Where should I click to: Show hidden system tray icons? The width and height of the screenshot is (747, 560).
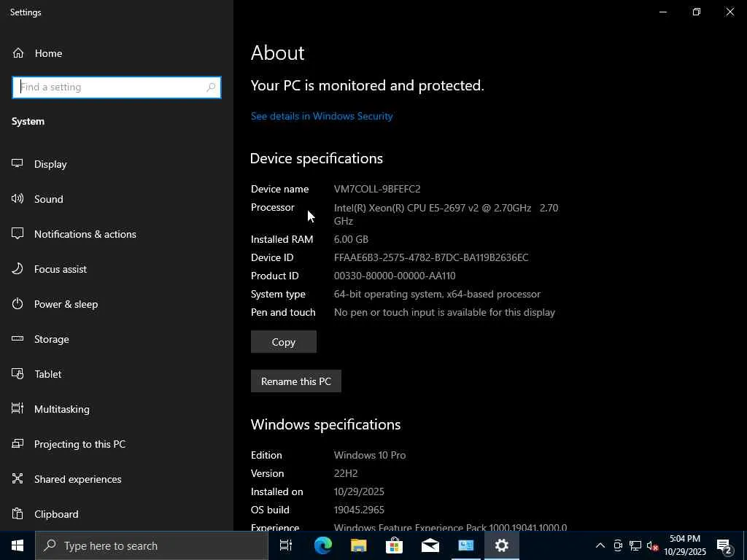tap(600, 545)
